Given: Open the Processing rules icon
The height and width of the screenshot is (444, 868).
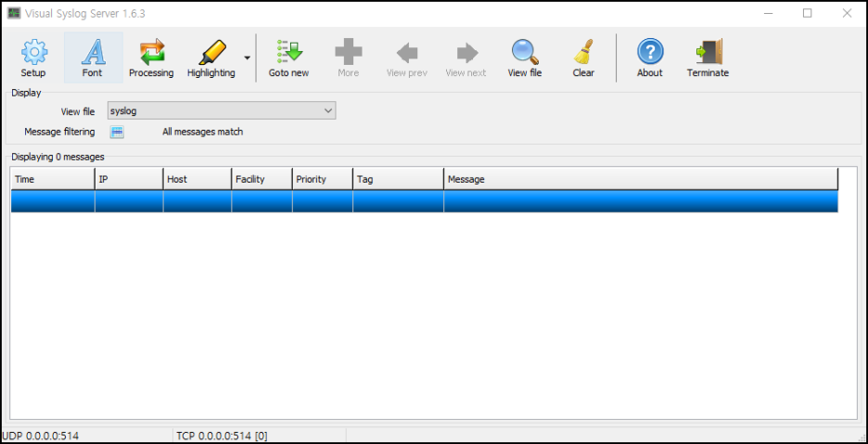Looking at the screenshot, I should click(152, 52).
